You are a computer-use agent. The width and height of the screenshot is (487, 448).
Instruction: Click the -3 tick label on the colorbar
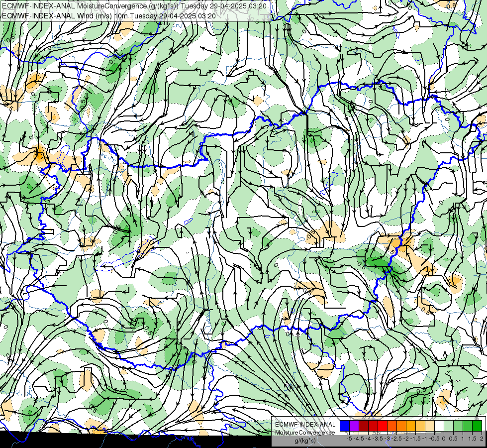click(388, 439)
